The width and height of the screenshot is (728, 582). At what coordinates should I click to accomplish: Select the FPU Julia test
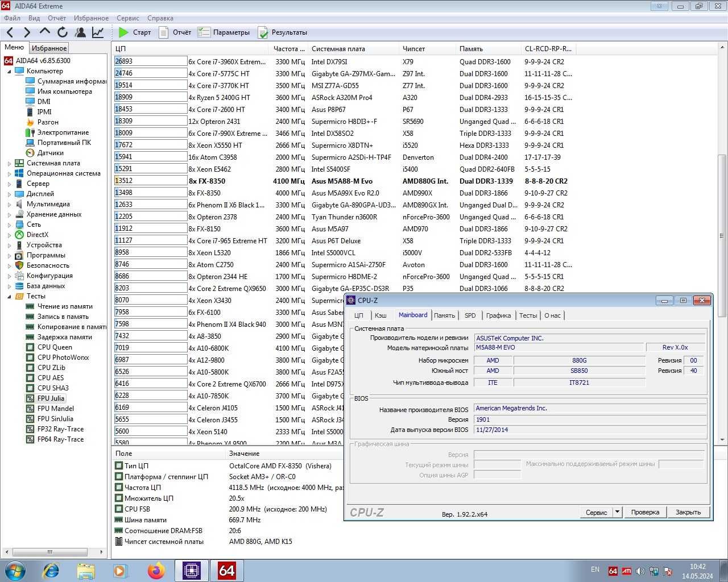click(51, 398)
